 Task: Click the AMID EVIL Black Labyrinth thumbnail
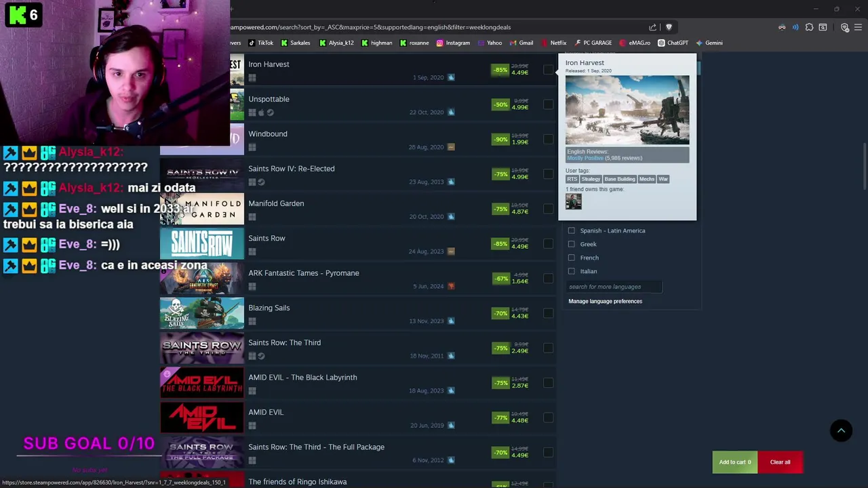202,383
